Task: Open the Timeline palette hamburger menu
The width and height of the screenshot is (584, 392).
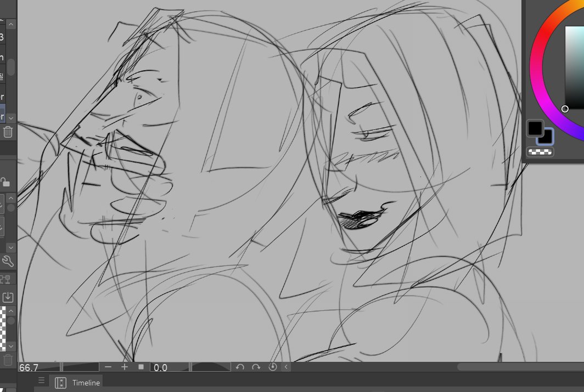Action: (x=41, y=380)
